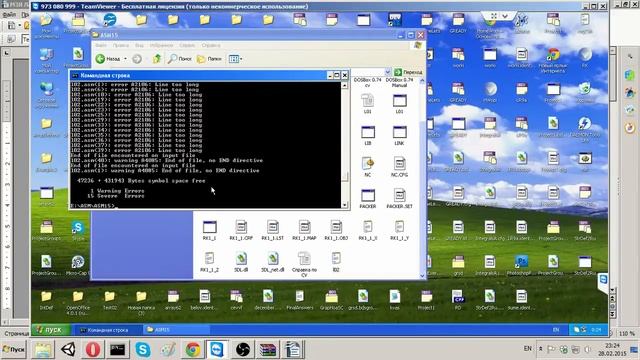Viewport: 640px width, 360px height.
Task: Open Search (Поиск) in the Explorer toolbar
Action: pyautogui.click(x=180, y=59)
